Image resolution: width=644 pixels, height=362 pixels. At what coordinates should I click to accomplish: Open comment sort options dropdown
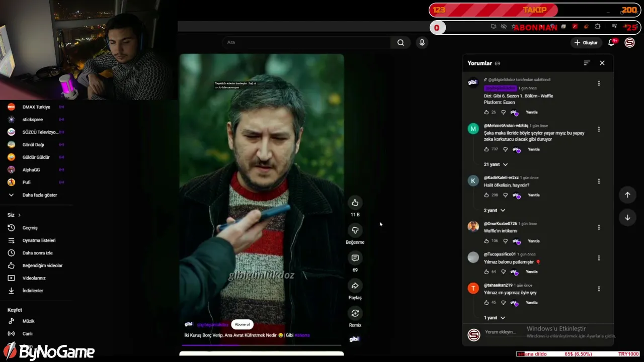coord(587,63)
